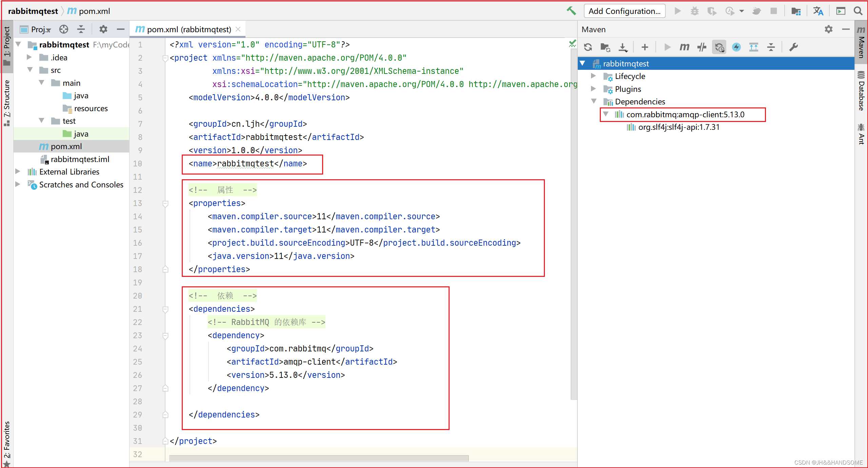Open the Project view dropdown
Viewport: 868px width, 468px height.
tap(35, 29)
